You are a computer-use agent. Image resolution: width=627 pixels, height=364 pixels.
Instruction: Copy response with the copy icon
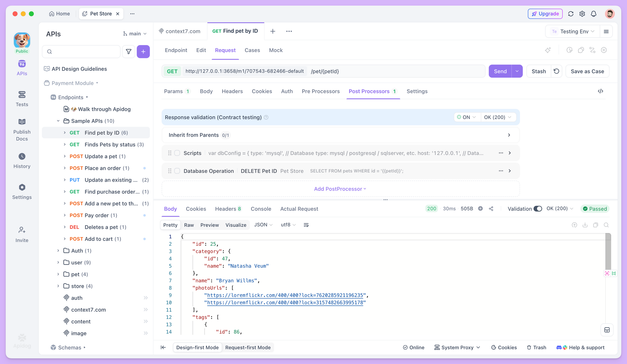tap(596, 225)
